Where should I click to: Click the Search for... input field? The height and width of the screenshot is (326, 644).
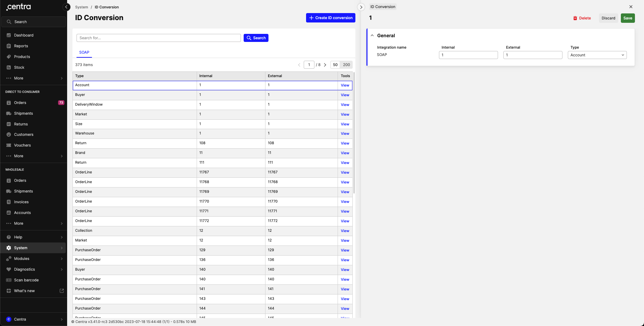point(158,38)
